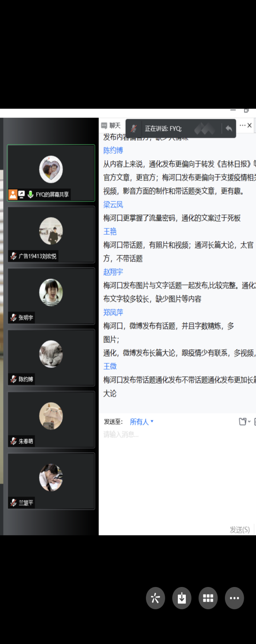Click the orange host icon on FYQ tile
This screenshot has height=644, width=256.
pos(13,194)
